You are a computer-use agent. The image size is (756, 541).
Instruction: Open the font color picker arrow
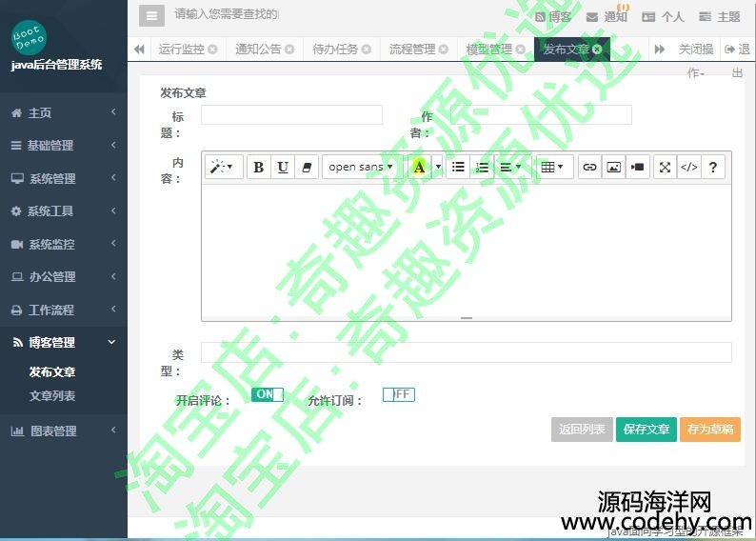pyautogui.click(x=438, y=167)
